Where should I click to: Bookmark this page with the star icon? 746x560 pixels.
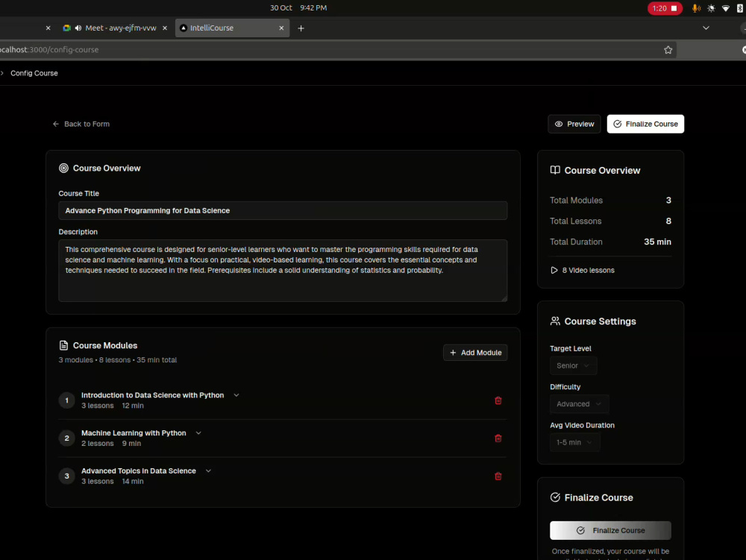668,50
